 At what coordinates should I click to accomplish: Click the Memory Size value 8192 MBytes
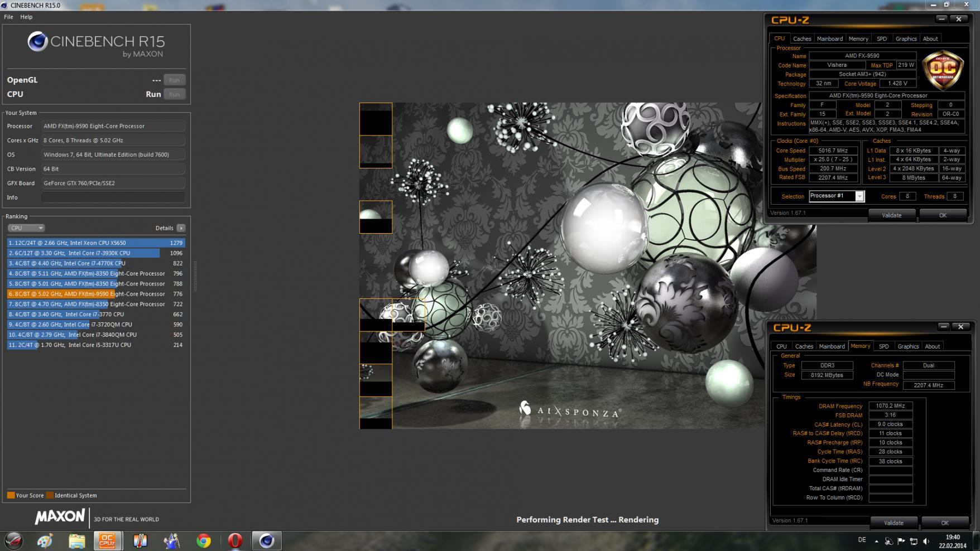pos(827,375)
